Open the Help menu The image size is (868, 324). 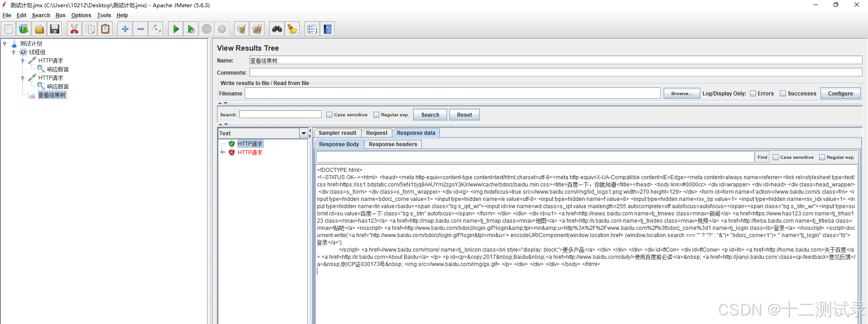click(x=122, y=15)
